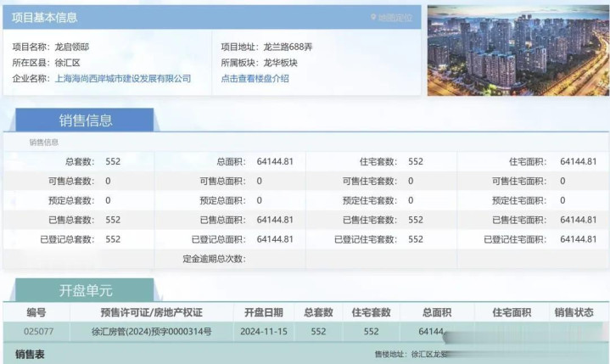
Task: Select the 销售信息 tab header
Action: pos(85,120)
